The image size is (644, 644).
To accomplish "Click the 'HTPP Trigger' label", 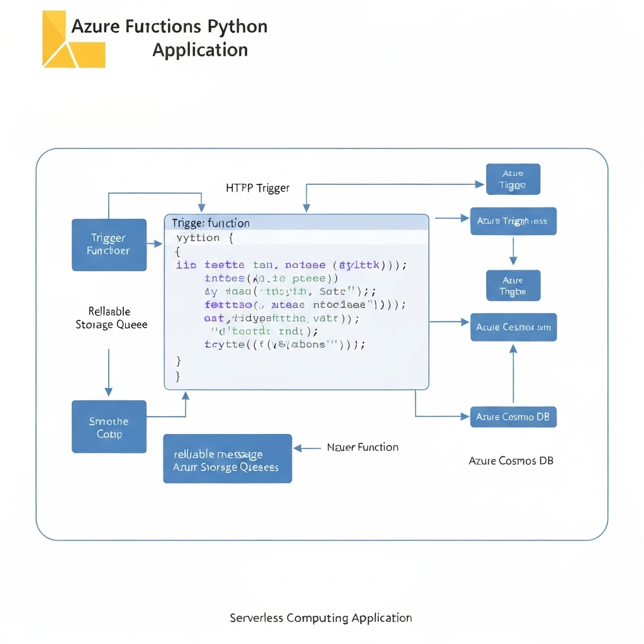I will coord(257,188).
